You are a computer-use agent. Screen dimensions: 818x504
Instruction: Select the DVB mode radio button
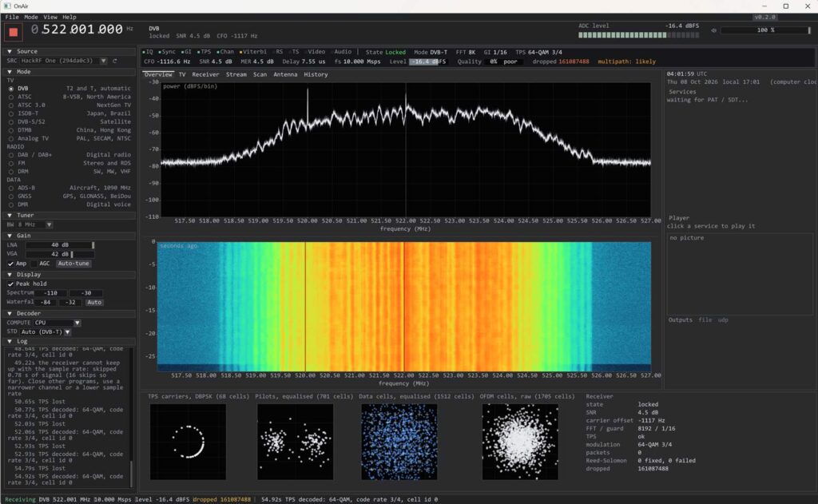point(11,89)
